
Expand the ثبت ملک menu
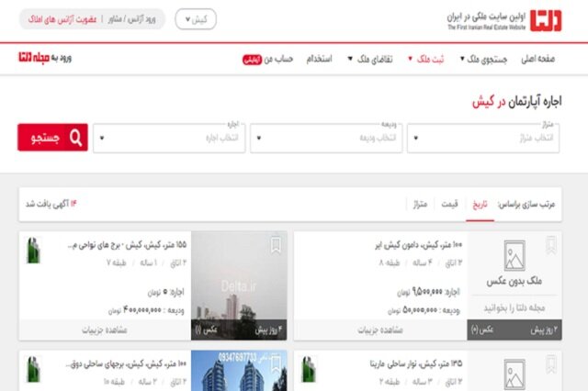(425, 59)
